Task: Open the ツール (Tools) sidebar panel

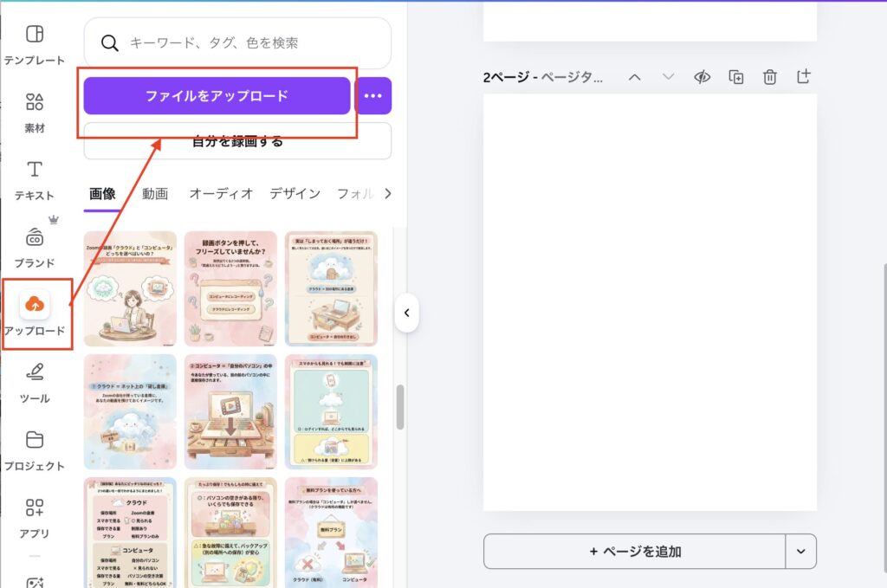Action: [x=35, y=381]
